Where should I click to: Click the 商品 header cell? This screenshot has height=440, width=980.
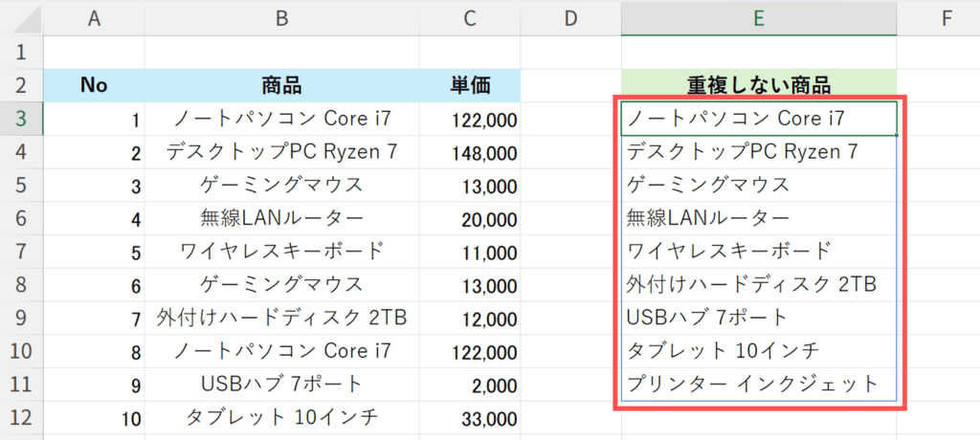(281, 85)
